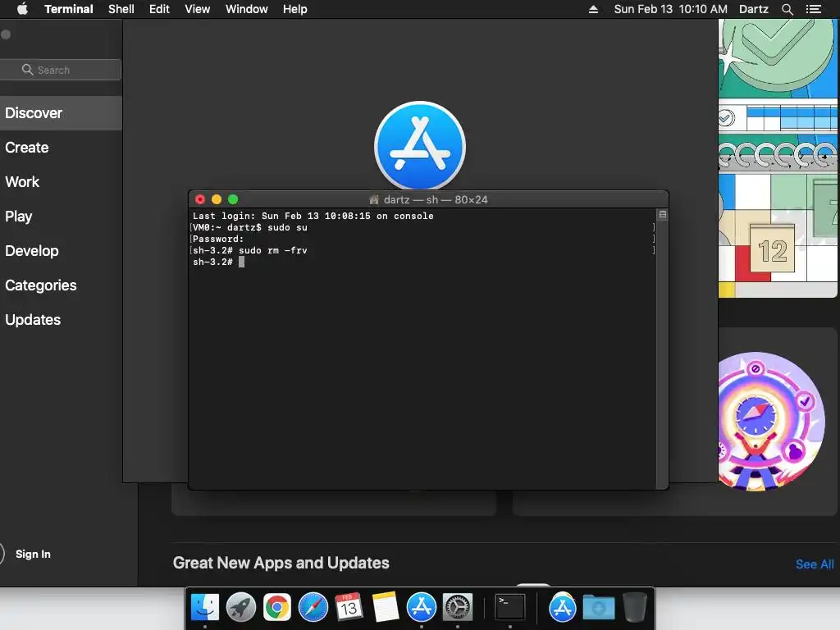840x630 pixels.
Task: Open the calendar artwork banner thumbnail
Action: [x=778, y=158]
